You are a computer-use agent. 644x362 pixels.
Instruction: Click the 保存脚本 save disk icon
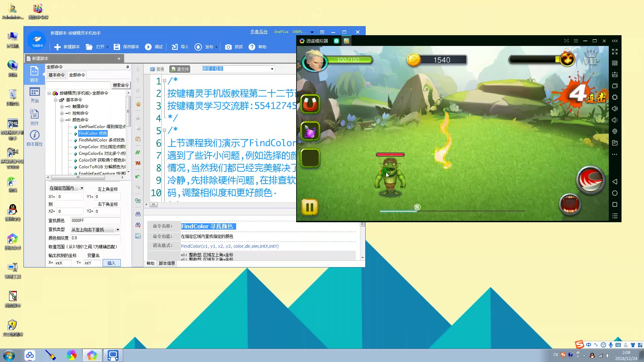117,47
